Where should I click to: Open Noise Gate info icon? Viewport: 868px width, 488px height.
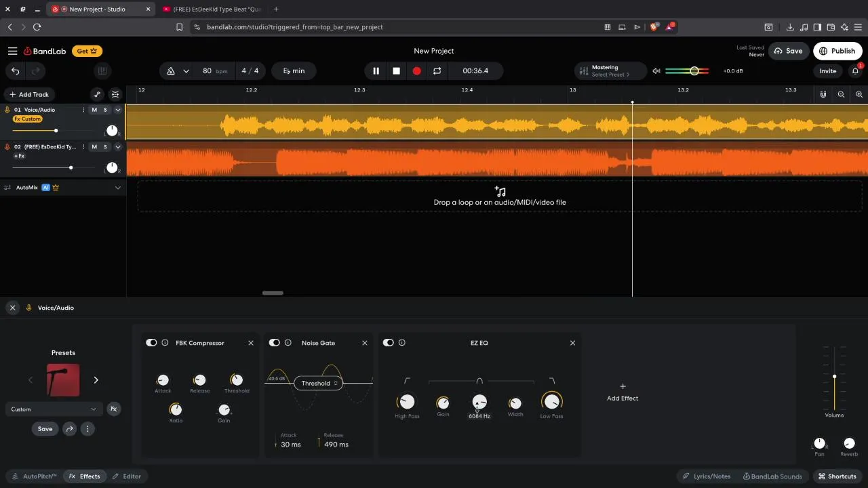click(x=288, y=343)
